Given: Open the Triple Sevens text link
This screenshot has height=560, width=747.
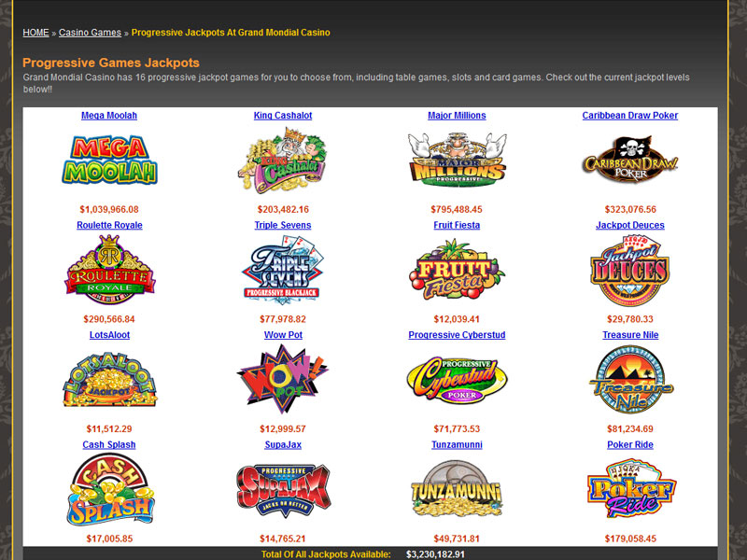Looking at the screenshot, I should tap(283, 225).
